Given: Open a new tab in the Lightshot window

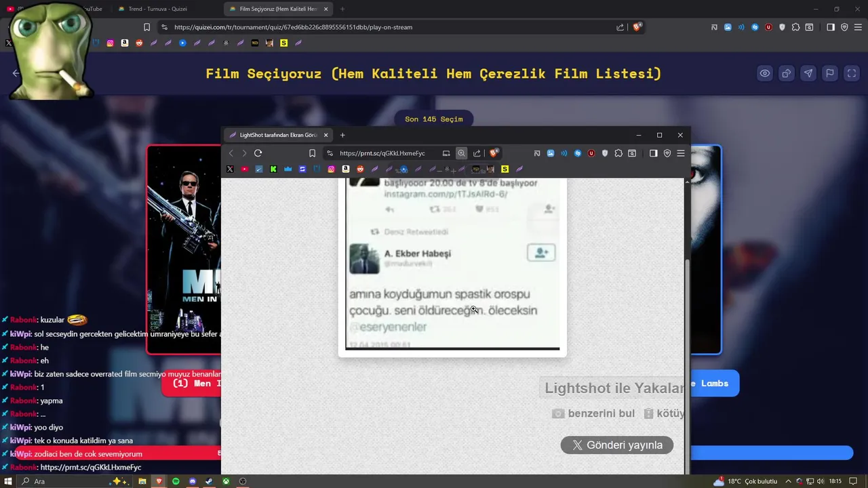Looking at the screenshot, I should point(342,135).
